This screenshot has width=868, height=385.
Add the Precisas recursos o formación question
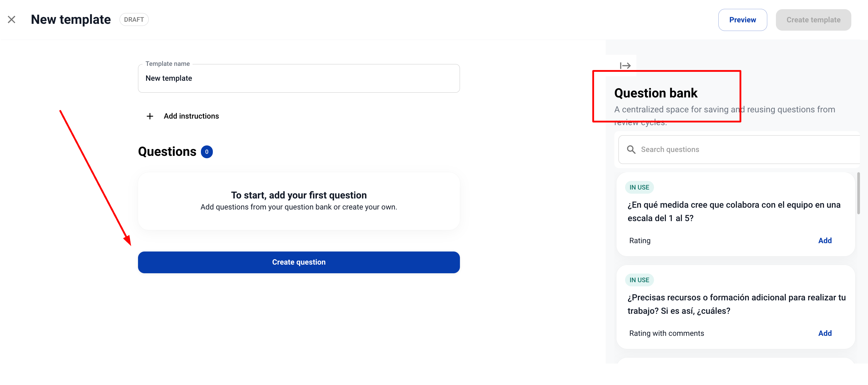click(x=824, y=333)
